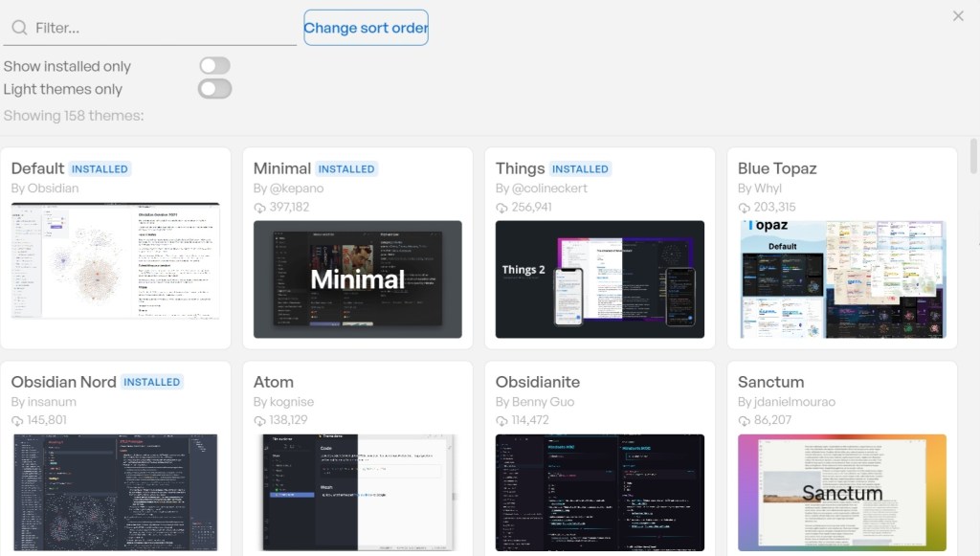Turn on Light themes only switch
This screenshot has height=556, width=980.
(214, 89)
